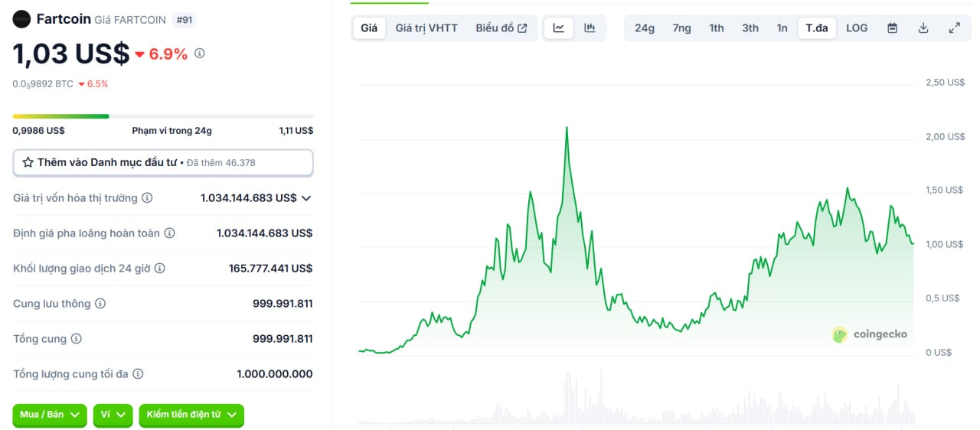Show info icon next to Tổng cung
The image size is (980, 430).
[77, 339]
